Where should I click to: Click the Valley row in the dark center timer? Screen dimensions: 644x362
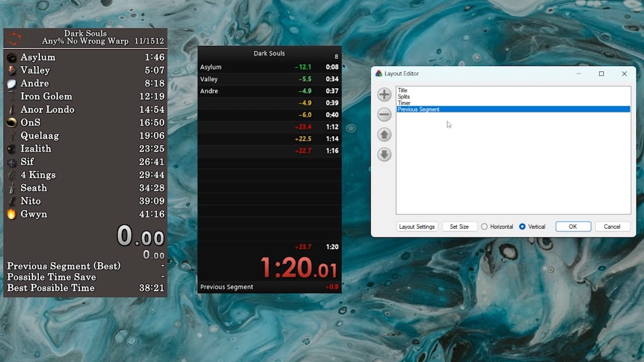tap(269, 79)
